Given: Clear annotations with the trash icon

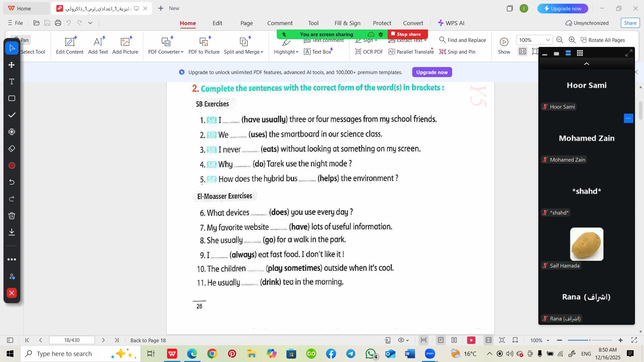Looking at the screenshot, I should coord(12,216).
